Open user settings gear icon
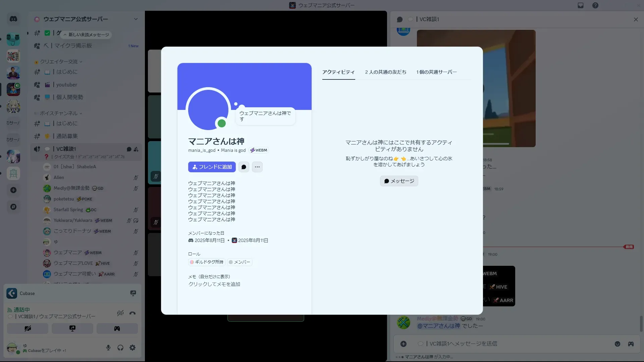The image size is (644, 362). [132, 348]
